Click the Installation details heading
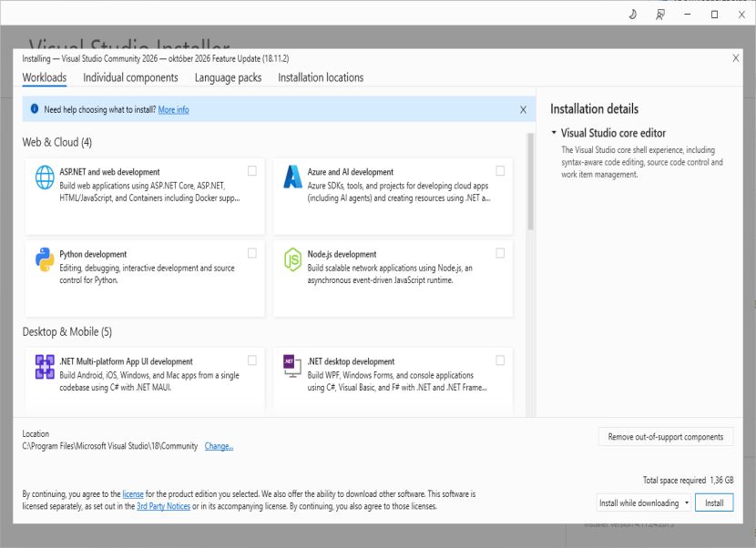The height and width of the screenshot is (548, 756). (x=594, y=109)
